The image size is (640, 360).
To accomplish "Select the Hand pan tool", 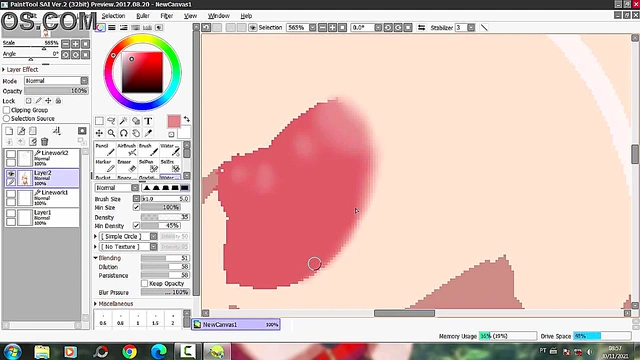I will coord(136,133).
